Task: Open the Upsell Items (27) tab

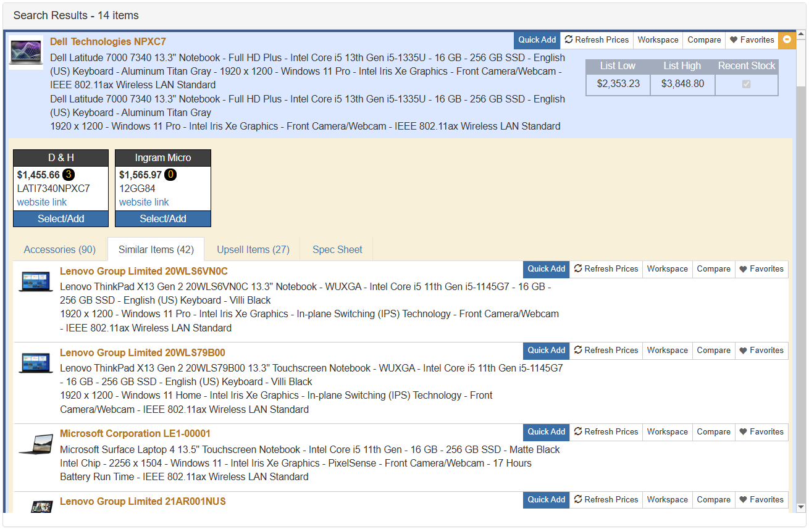Action: (x=253, y=249)
